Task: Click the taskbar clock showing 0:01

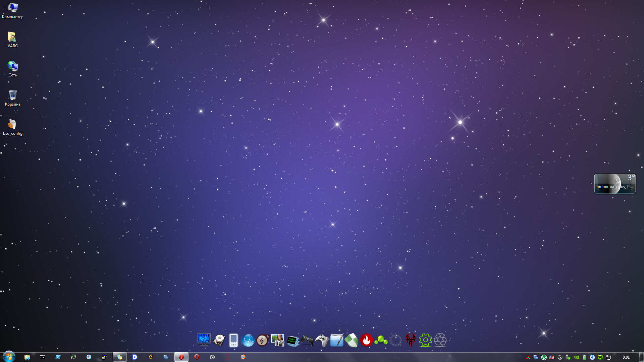Action: pos(626,357)
